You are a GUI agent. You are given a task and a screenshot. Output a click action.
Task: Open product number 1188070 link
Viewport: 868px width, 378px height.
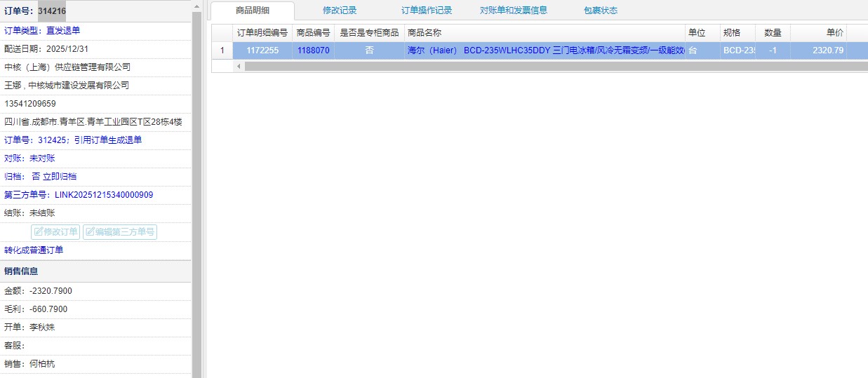(x=313, y=50)
